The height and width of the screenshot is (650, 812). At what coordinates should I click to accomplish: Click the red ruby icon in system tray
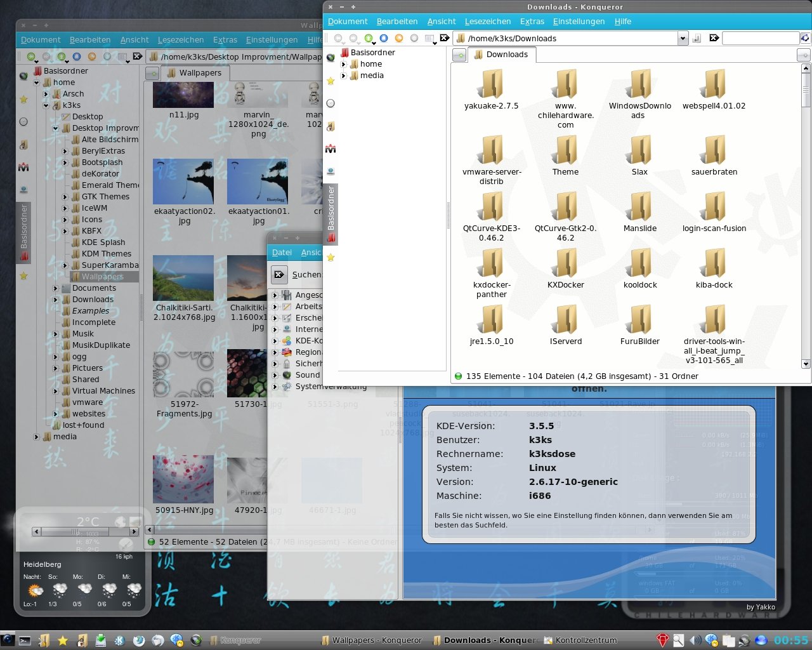[662, 640]
